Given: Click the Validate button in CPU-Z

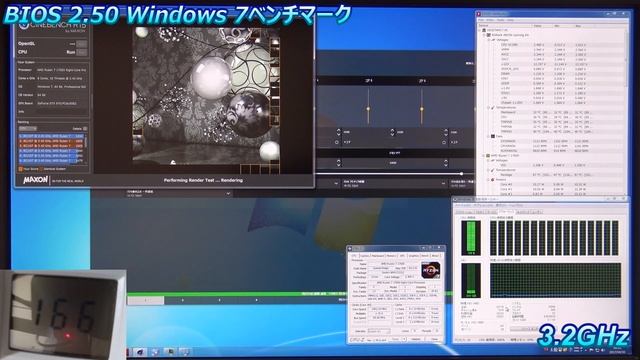Looking at the screenshot, I should [416, 339].
